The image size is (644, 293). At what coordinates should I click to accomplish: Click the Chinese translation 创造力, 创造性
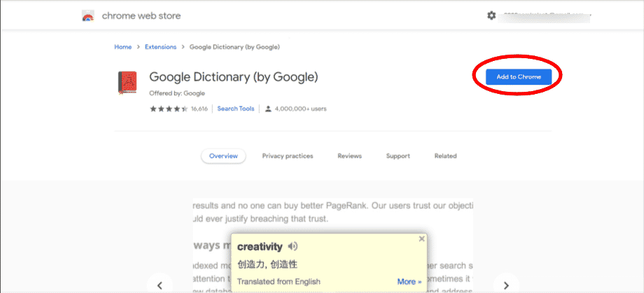tap(267, 264)
